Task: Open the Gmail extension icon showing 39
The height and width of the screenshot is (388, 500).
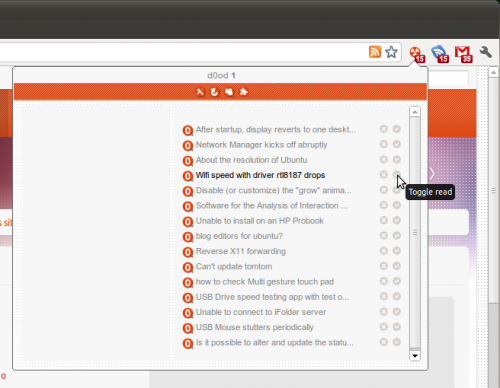Action: (464, 54)
